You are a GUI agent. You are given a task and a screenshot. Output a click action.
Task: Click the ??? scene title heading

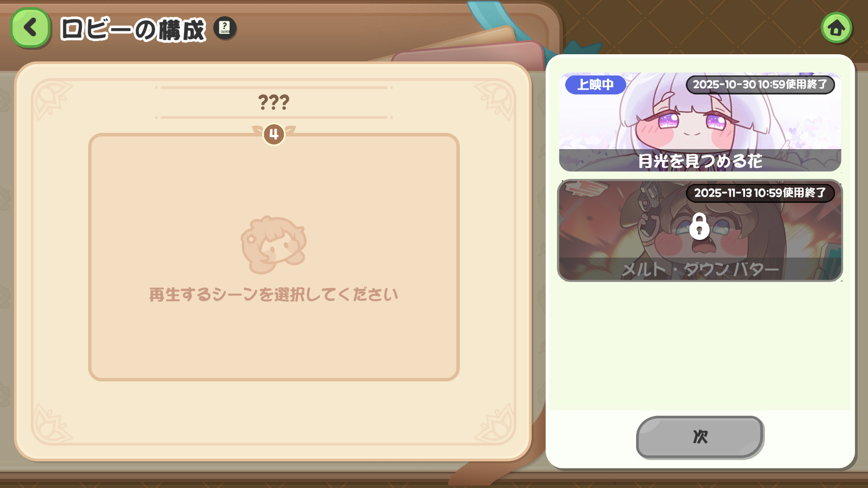[274, 102]
